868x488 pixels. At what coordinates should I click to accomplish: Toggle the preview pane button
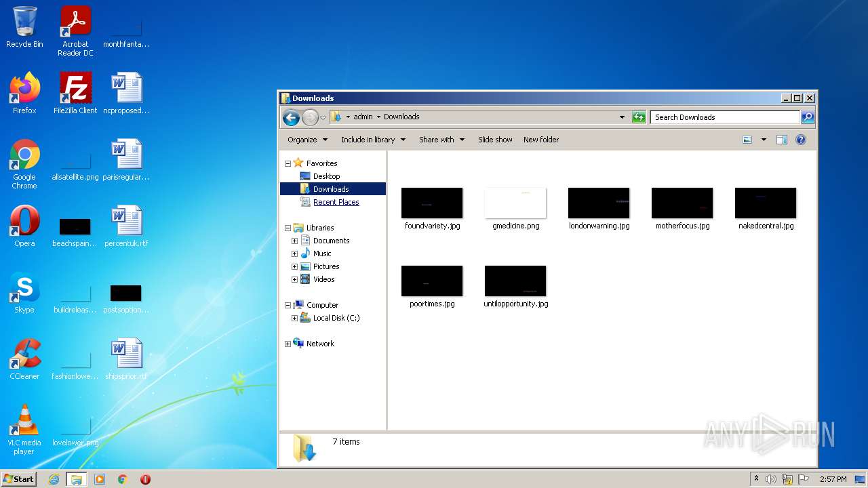[x=781, y=140]
